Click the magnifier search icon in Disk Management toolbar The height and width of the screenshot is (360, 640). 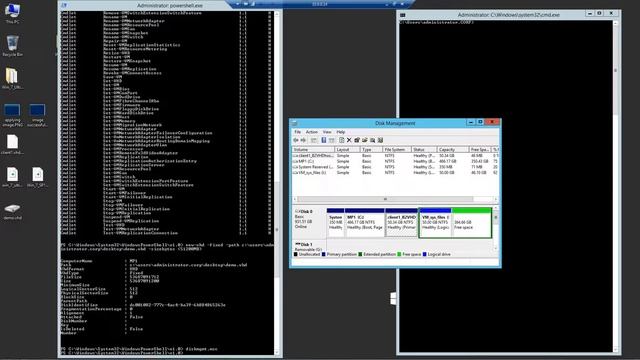coord(372,140)
